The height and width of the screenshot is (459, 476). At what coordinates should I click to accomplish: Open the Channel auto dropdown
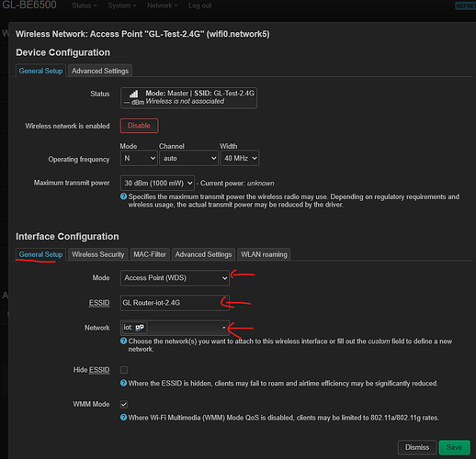tap(188, 158)
